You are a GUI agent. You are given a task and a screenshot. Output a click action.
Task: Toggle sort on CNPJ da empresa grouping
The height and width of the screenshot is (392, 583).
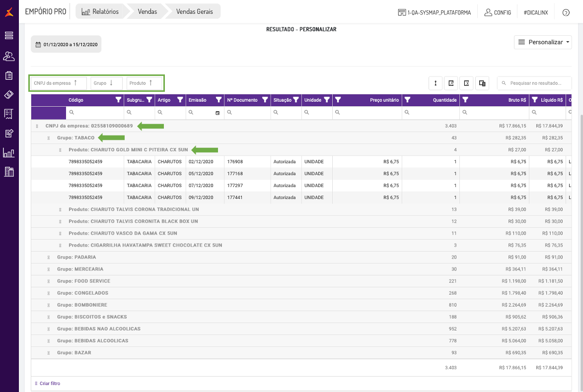click(59, 83)
